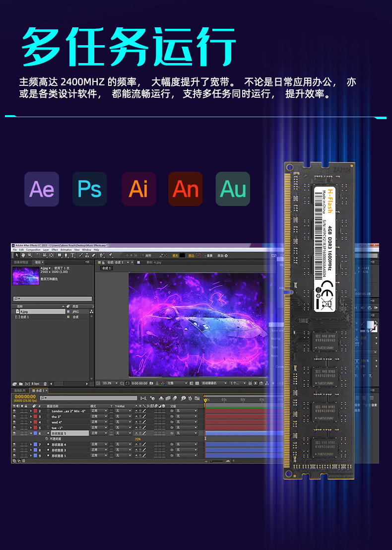Click the 描边 stroke color swatch
This screenshot has height=550, width=392.
(x=198, y=255)
